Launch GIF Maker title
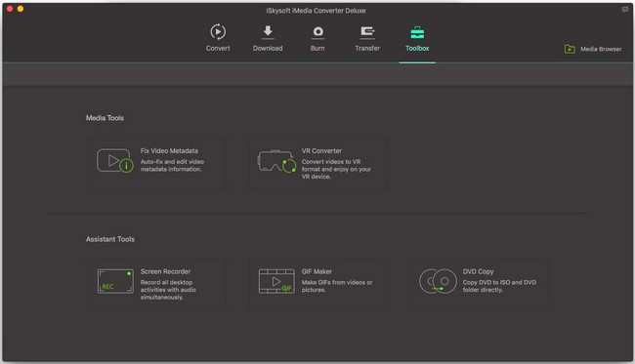Viewport: 635px width, 364px height. [x=317, y=271]
